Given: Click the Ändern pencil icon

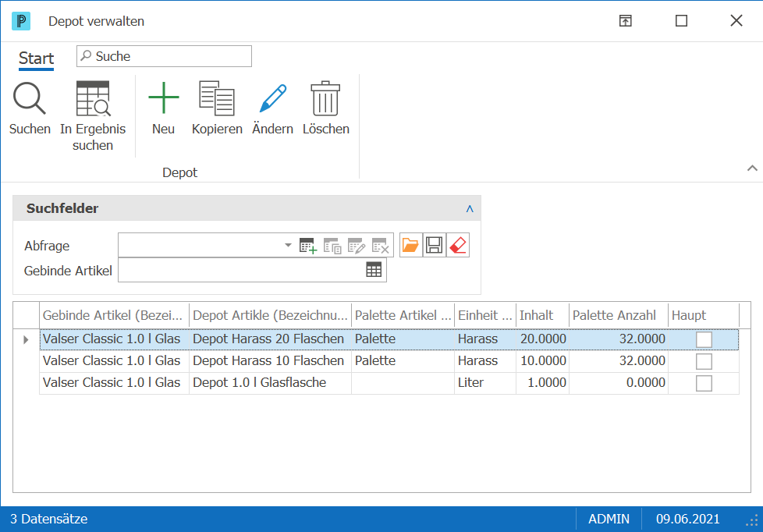Looking at the screenshot, I should [272, 98].
